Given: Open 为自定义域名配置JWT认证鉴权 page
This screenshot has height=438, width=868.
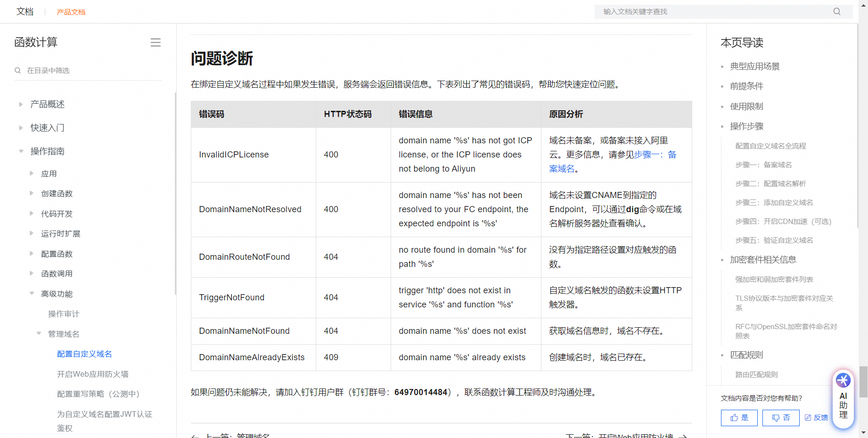Looking at the screenshot, I should click(x=105, y=421).
